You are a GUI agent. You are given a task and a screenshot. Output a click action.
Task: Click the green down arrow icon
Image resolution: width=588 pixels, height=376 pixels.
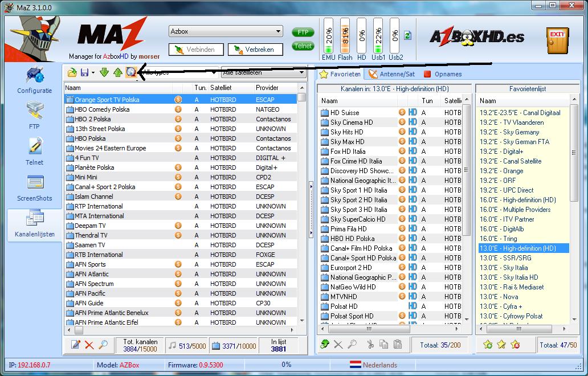tap(104, 72)
